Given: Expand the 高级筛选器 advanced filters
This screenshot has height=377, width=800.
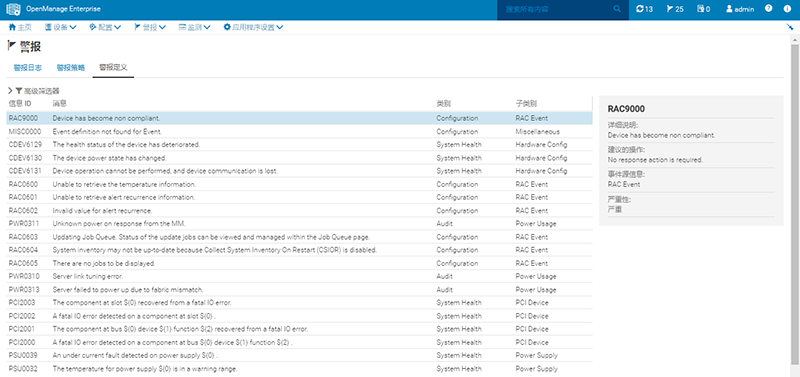Looking at the screenshot, I should point(34,91).
